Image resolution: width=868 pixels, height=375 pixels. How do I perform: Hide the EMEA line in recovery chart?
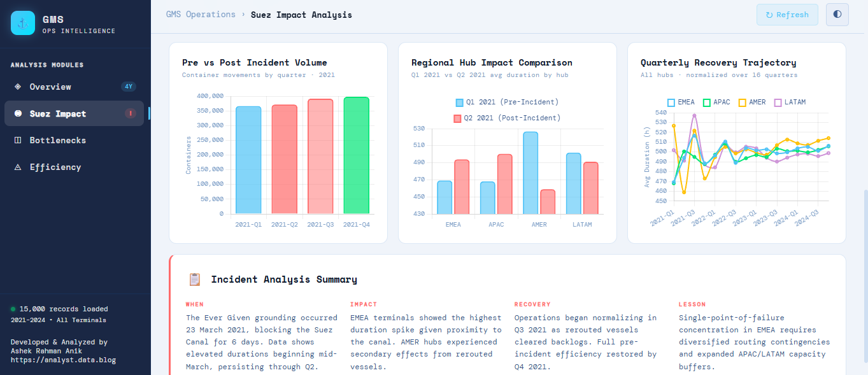point(680,102)
